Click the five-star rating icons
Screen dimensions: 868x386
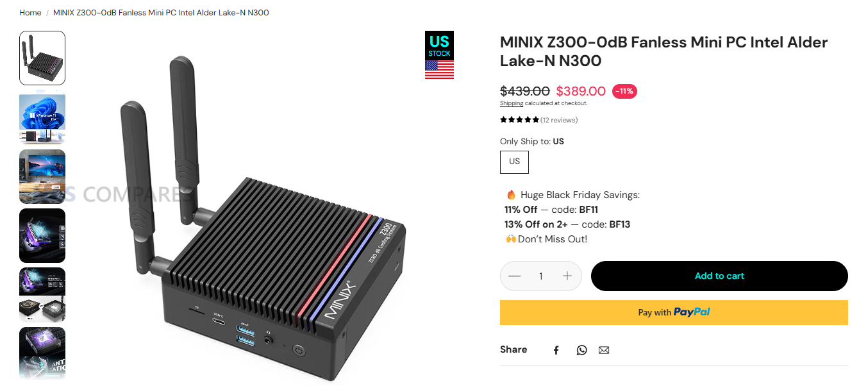coord(519,120)
